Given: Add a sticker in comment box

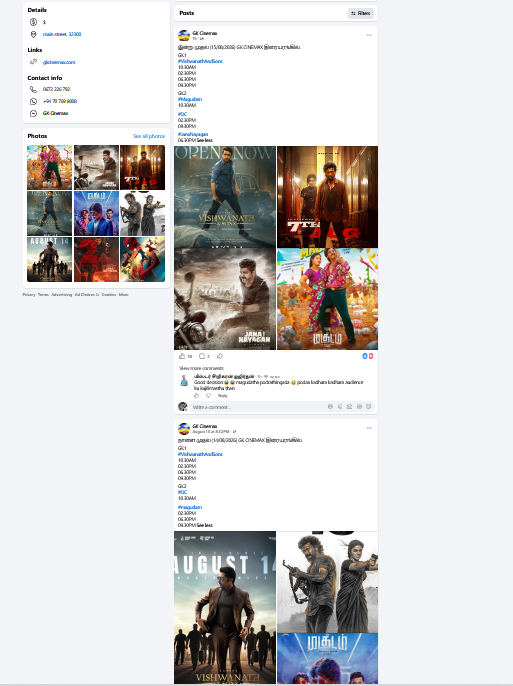Looking at the screenshot, I should tap(369, 407).
